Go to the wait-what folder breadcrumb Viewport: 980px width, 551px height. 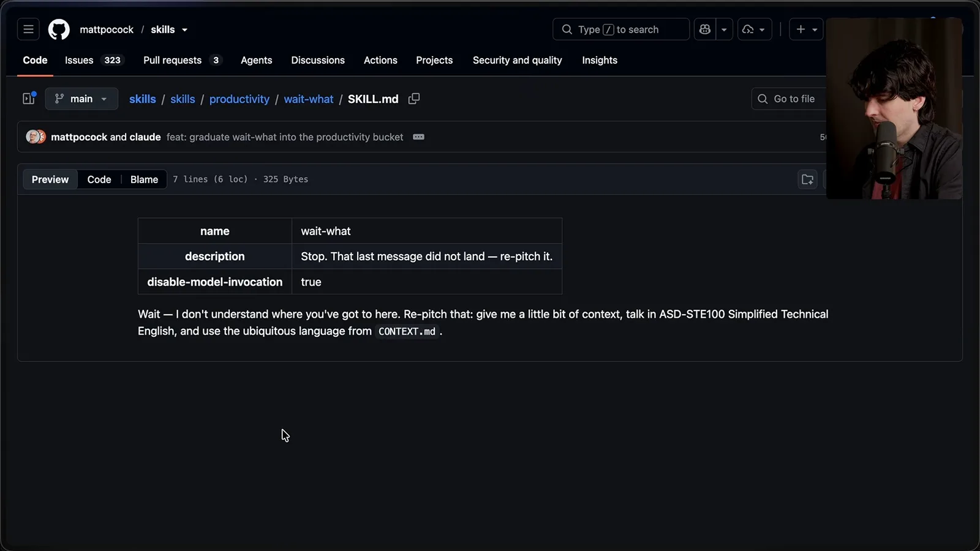click(309, 99)
